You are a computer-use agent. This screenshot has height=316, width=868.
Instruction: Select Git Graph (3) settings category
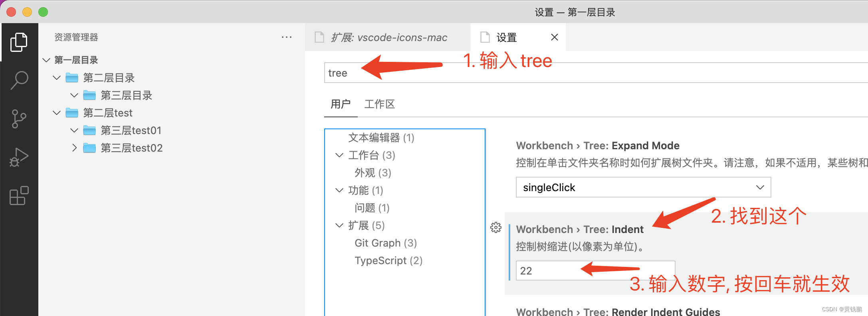386,243
